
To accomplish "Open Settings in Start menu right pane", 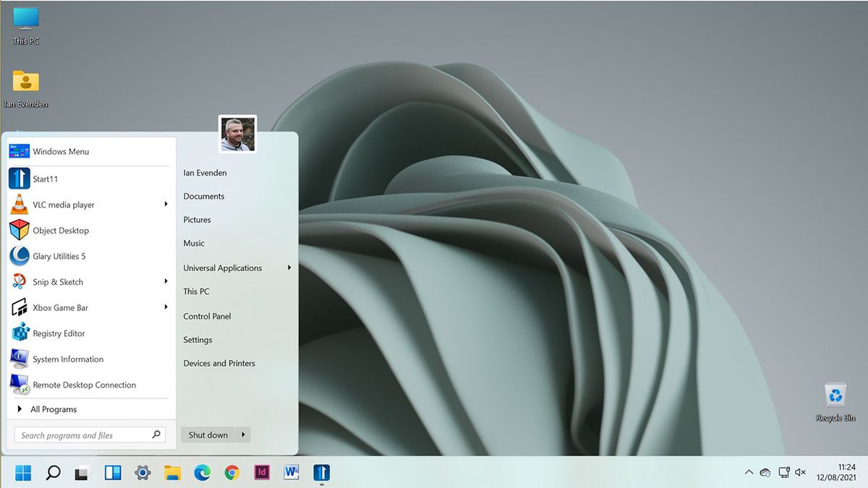I will click(197, 340).
